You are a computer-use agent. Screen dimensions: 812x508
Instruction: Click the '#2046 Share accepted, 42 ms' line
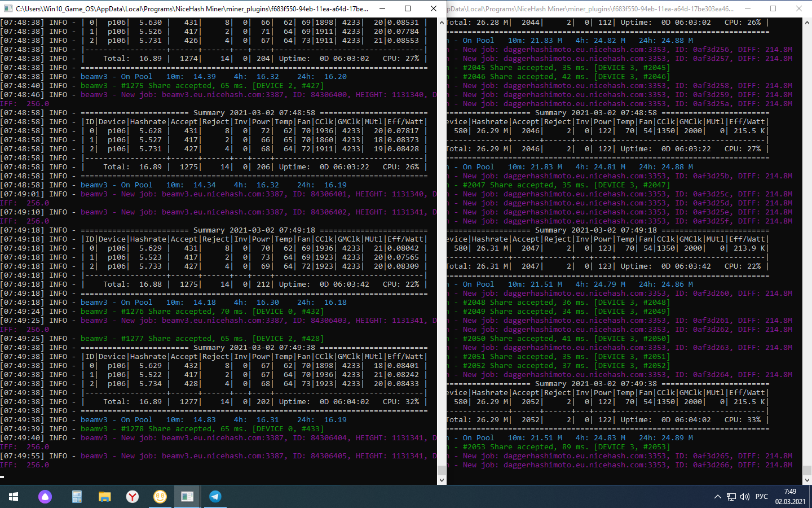click(559, 77)
